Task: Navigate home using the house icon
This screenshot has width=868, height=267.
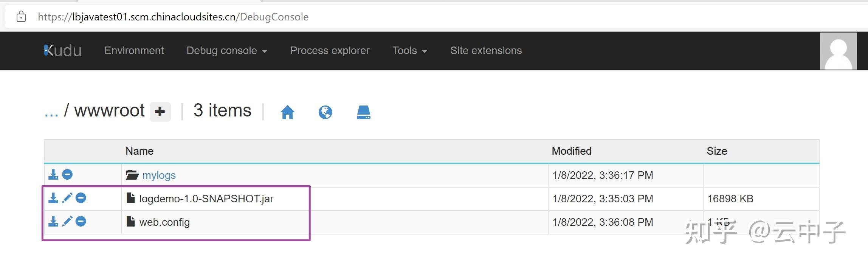Action: [288, 112]
